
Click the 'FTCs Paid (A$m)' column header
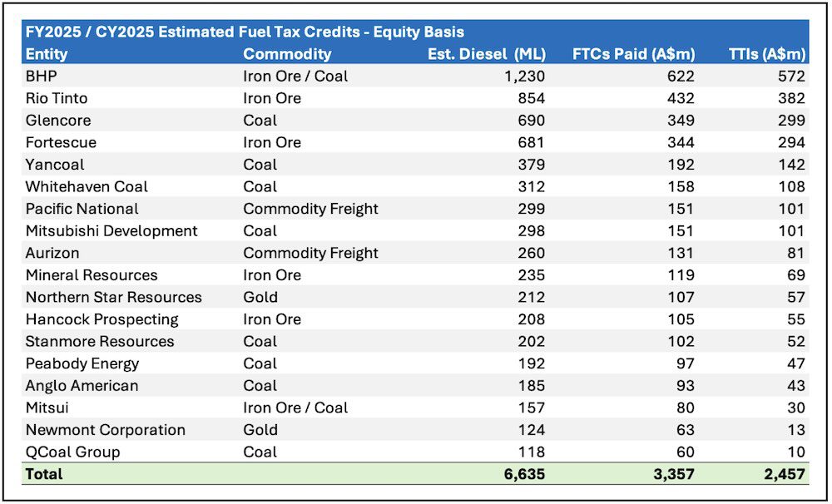(x=633, y=54)
